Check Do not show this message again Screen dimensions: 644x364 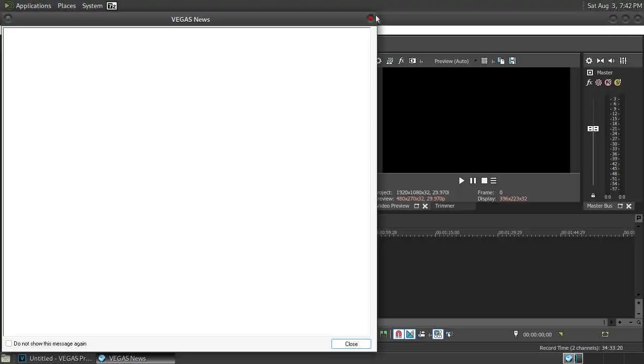click(x=9, y=344)
